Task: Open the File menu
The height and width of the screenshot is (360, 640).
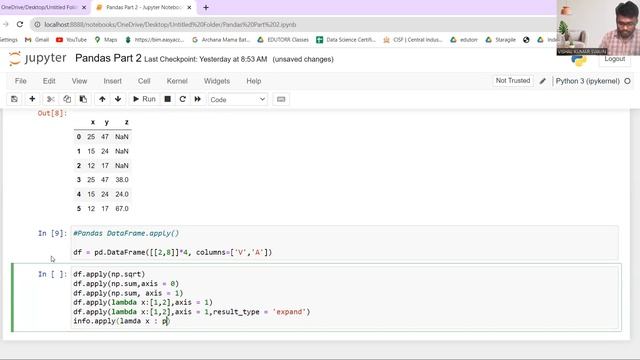Action: 20,81
